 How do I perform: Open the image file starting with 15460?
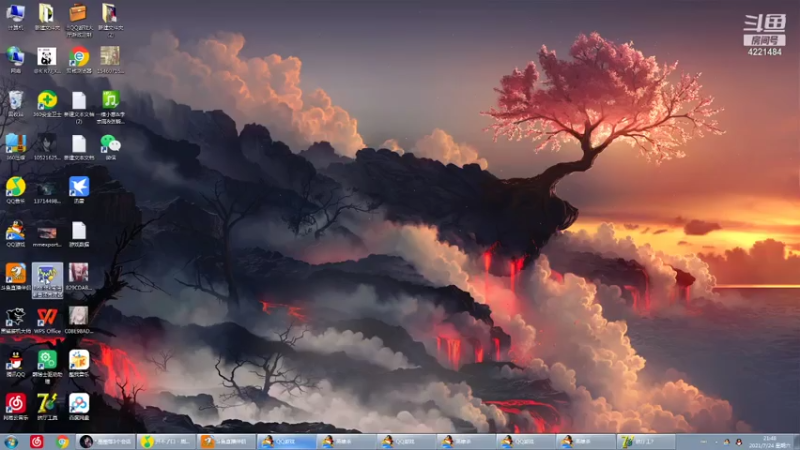point(110,60)
